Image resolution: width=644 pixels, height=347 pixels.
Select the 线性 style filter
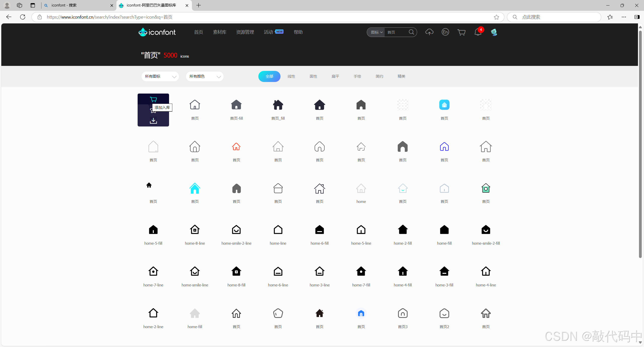[x=291, y=76]
